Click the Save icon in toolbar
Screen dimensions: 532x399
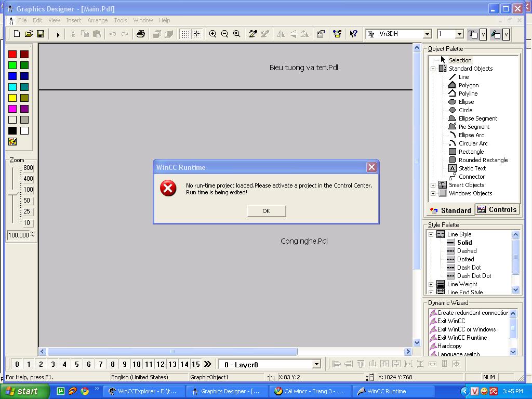click(41, 34)
